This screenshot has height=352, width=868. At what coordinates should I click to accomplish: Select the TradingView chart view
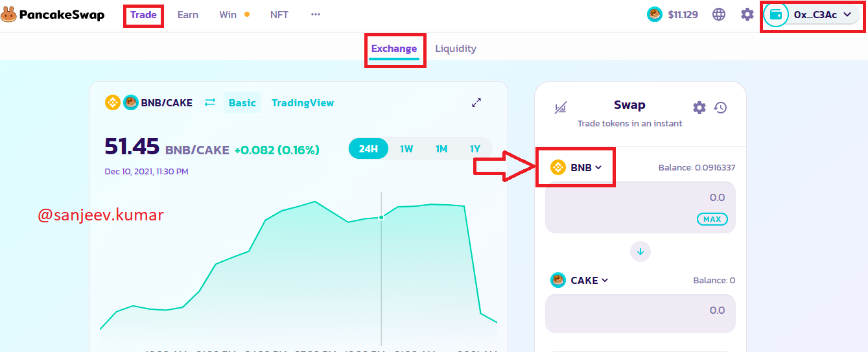point(303,102)
